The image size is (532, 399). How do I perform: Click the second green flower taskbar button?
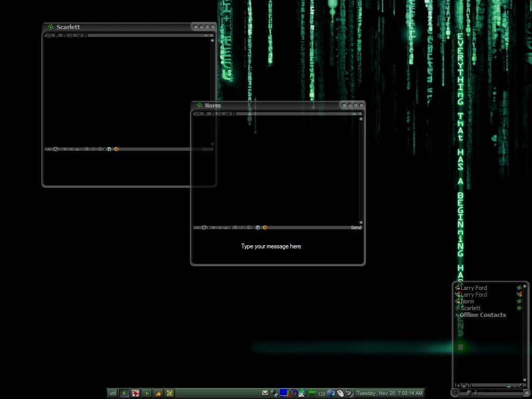click(x=147, y=393)
